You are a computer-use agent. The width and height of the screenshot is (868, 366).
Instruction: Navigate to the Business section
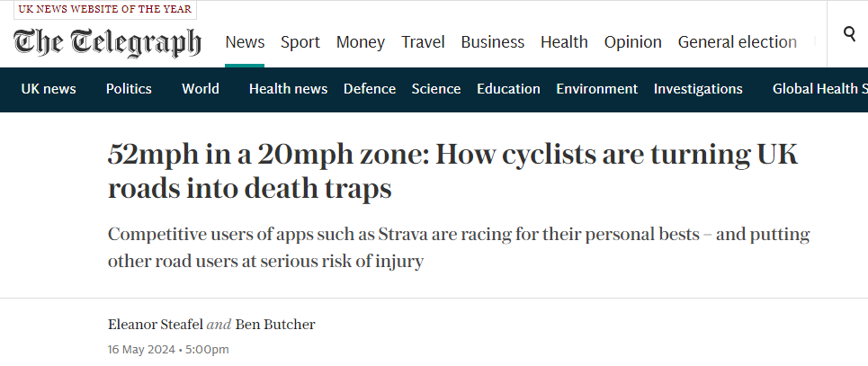(492, 42)
